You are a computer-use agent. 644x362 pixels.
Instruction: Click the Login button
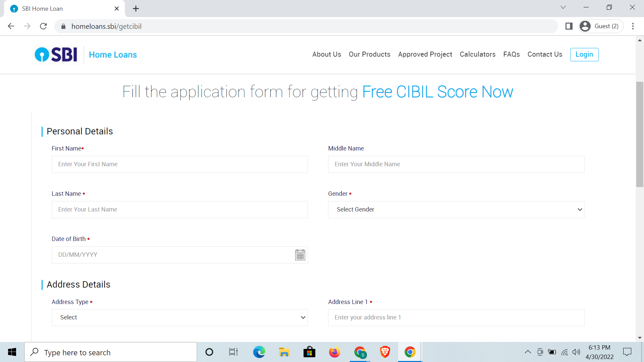point(584,54)
